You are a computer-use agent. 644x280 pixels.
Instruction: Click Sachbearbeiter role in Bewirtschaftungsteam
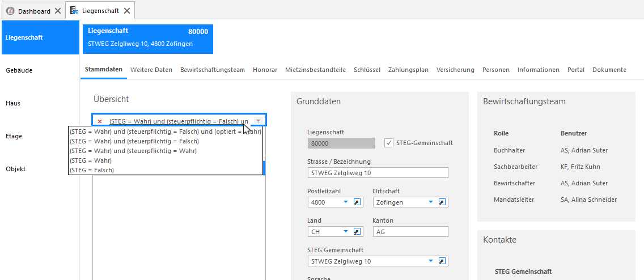coord(515,167)
